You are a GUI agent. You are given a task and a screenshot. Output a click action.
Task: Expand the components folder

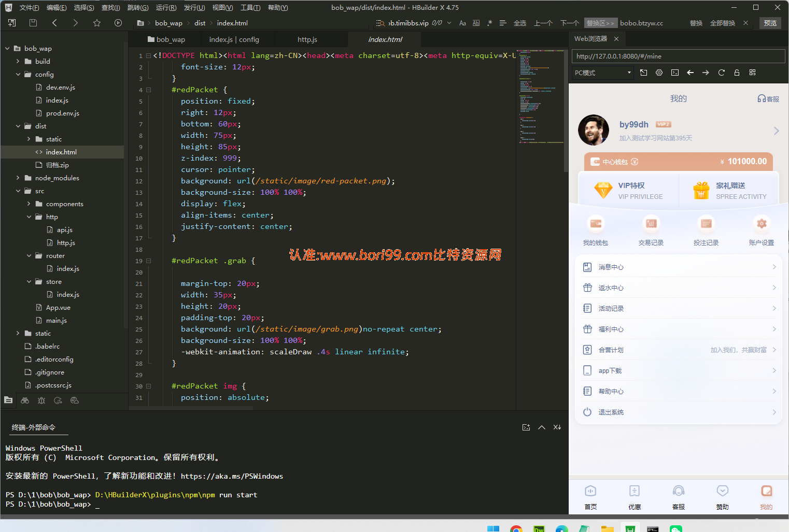[x=29, y=204]
